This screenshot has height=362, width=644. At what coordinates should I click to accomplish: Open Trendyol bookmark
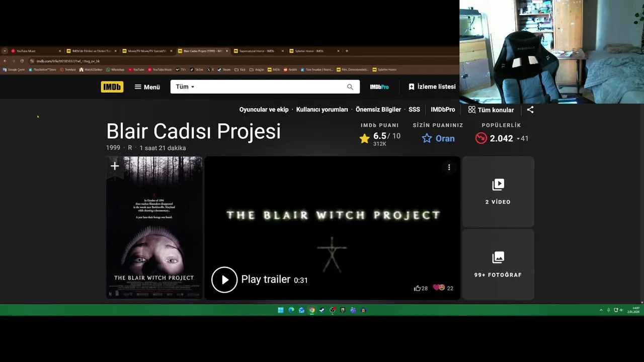[x=68, y=69]
